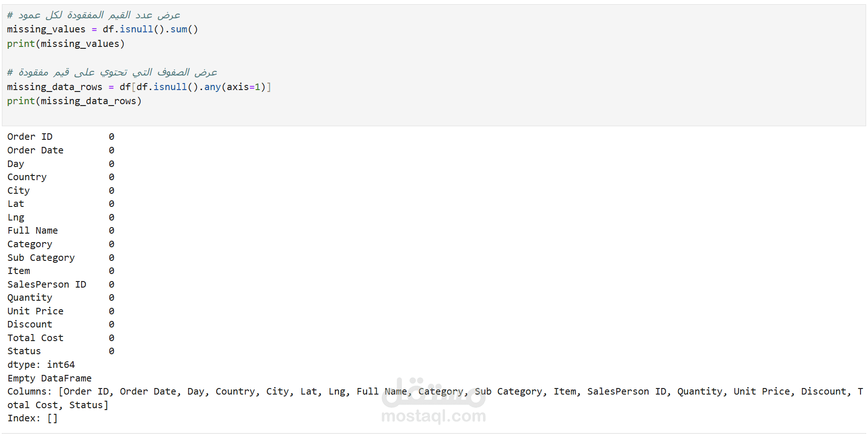The image size is (868, 434).
Task: Click the first Arabic comment line in code
Action: click(x=94, y=15)
